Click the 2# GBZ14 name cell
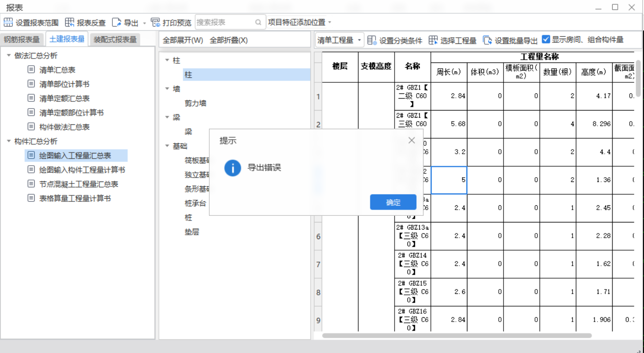Viewport: 644px width, 353px height. [x=413, y=264]
